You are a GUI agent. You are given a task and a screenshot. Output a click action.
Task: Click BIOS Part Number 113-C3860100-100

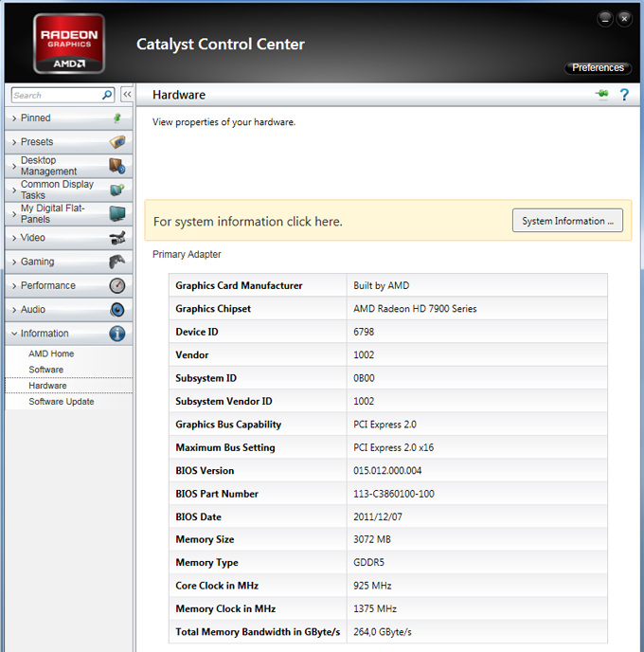click(x=393, y=494)
